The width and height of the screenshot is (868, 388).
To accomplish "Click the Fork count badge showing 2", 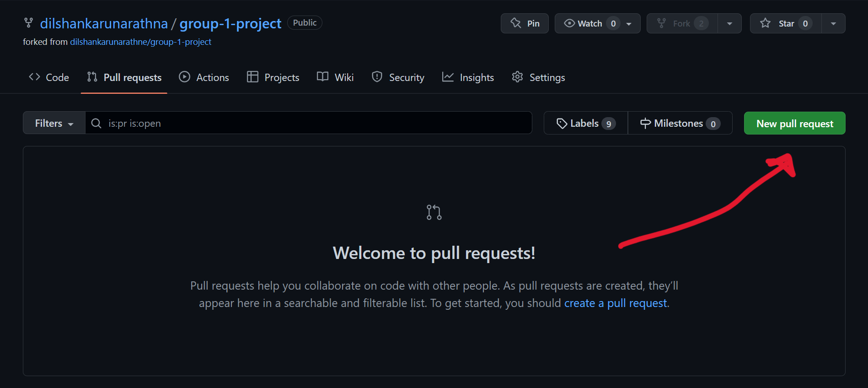I will tap(701, 23).
